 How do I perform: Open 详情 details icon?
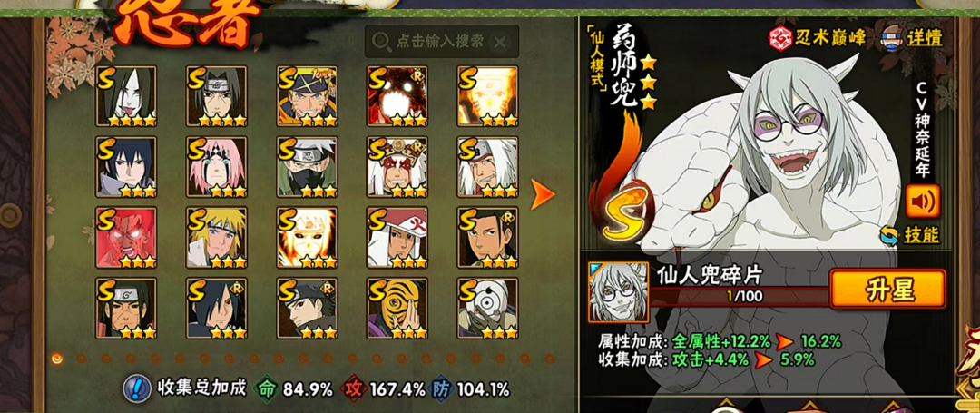click(x=912, y=37)
